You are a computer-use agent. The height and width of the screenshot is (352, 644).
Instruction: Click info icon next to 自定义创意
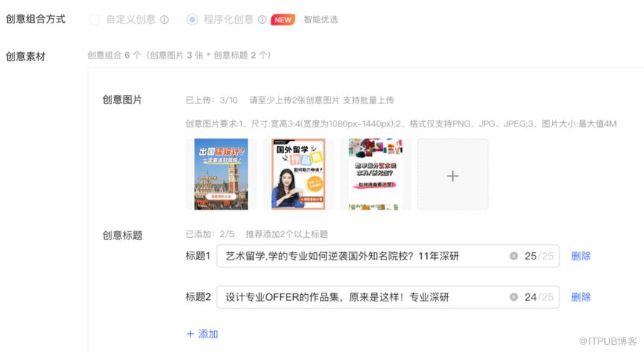tap(164, 20)
